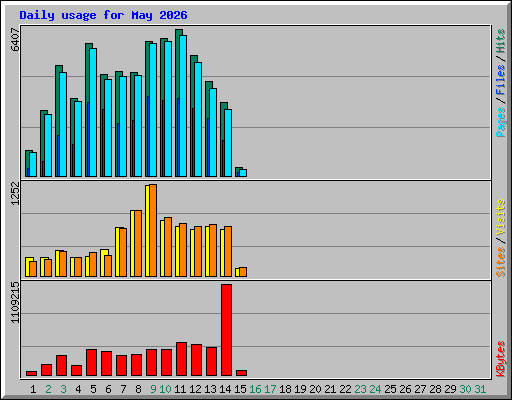Click the Hits legend label

click(501, 41)
